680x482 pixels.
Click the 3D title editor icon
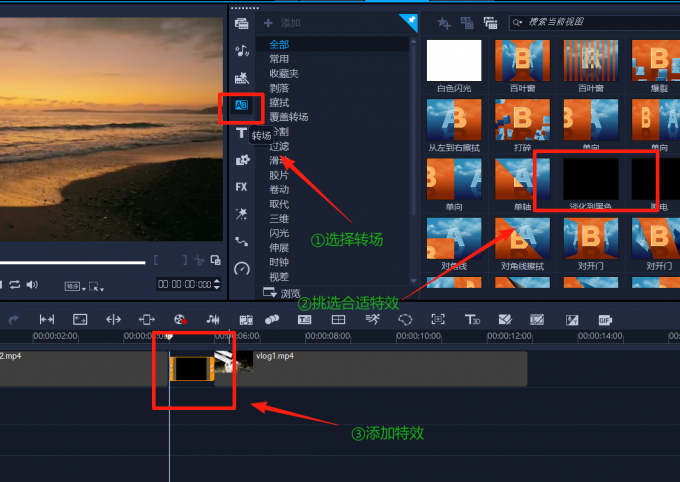(x=472, y=319)
